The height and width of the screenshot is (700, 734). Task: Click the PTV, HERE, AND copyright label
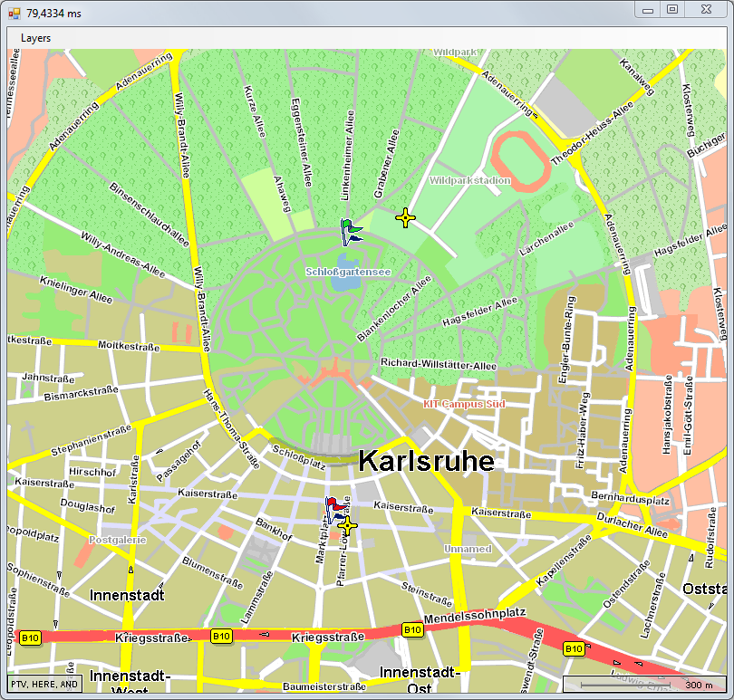(x=44, y=684)
